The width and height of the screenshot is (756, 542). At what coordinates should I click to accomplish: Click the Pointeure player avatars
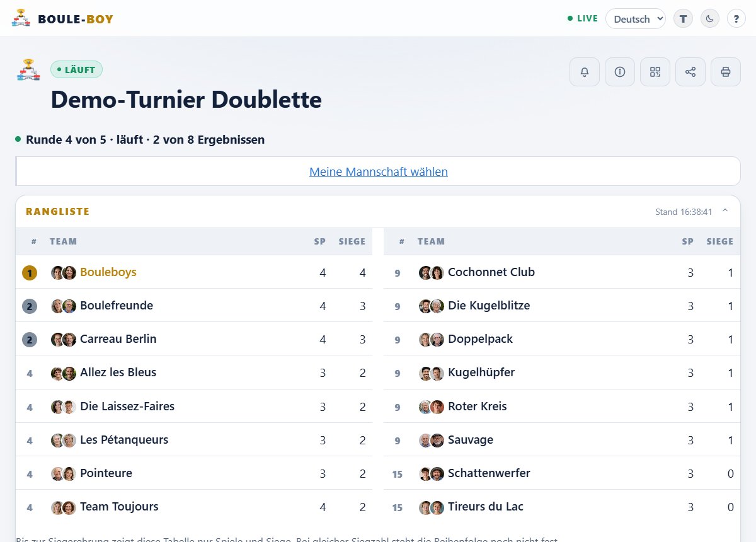[x=64, y=473]
